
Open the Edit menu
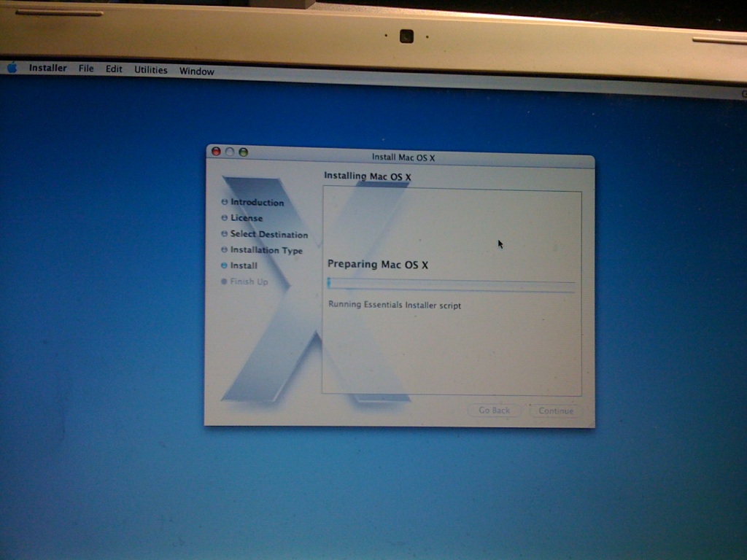tap(114, 69)
